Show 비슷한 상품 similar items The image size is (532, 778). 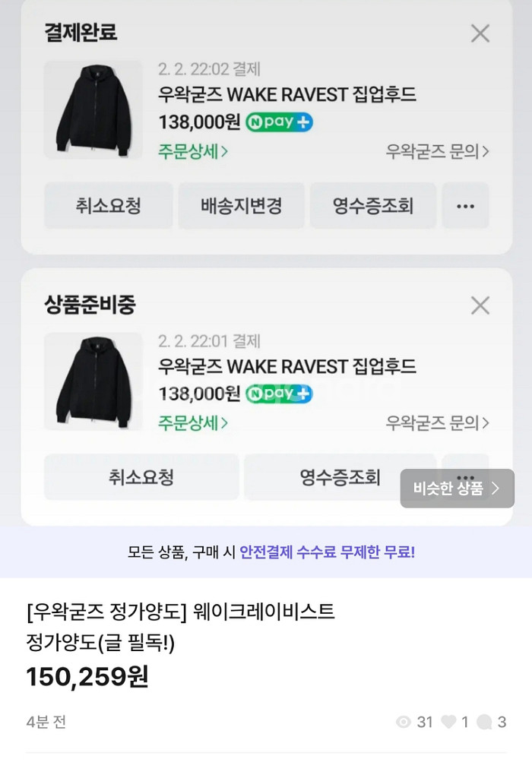coord(457,489)
